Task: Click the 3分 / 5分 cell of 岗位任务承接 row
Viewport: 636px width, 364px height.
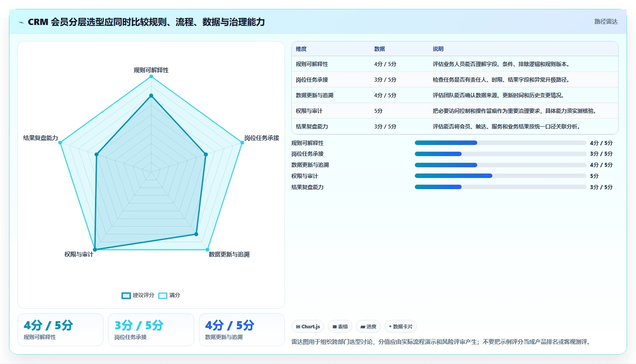Action: tap(385, 80)
